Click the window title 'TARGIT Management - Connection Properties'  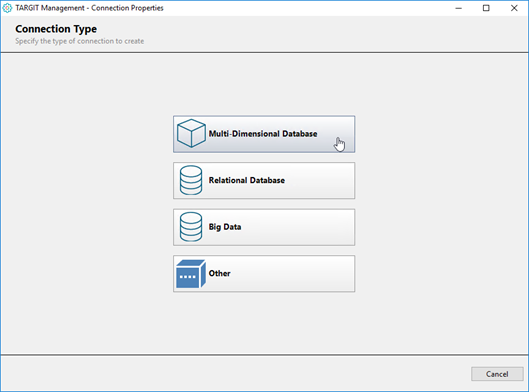(89, 8)
